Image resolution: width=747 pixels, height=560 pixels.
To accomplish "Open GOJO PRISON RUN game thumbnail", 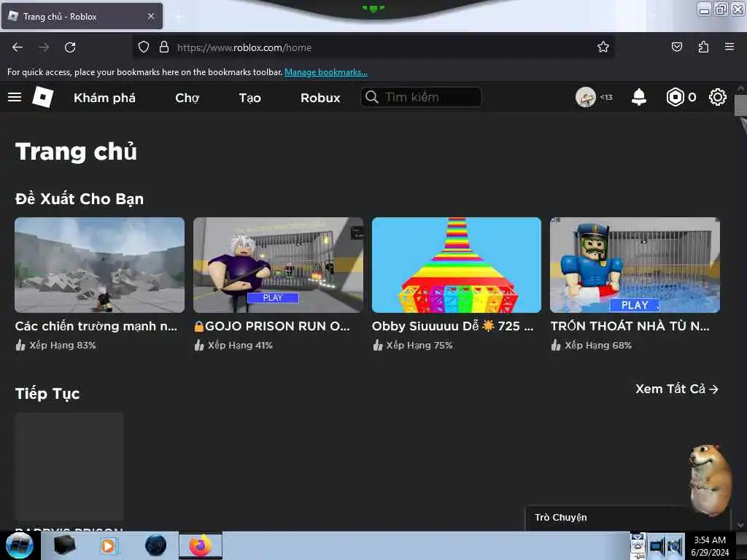I will (x=278, y=265).
